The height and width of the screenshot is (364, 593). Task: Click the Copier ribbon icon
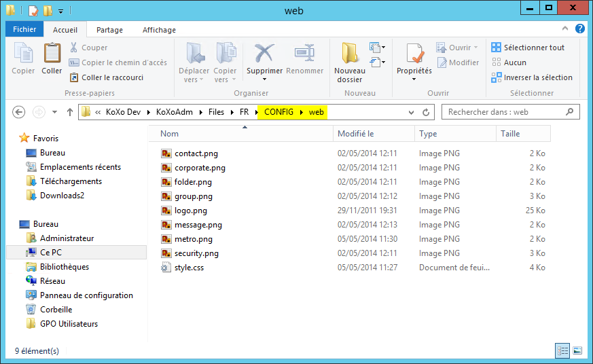(23, 53)
